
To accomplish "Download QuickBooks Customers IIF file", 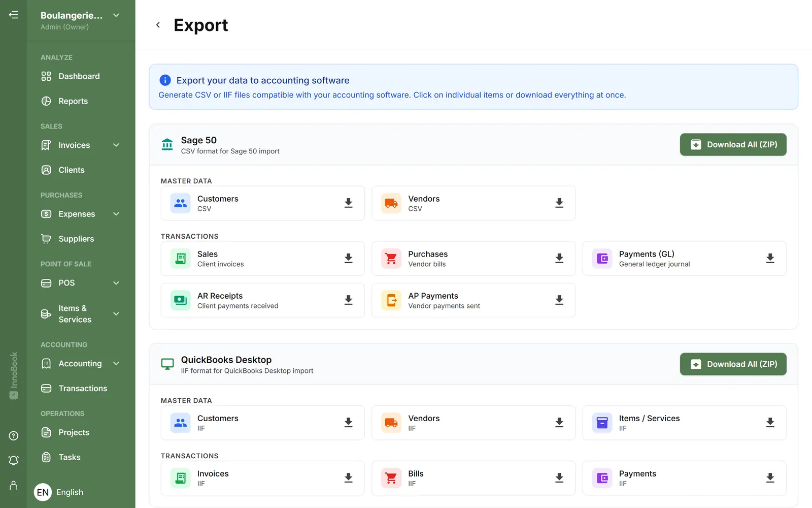I will (x=348, y=423).
